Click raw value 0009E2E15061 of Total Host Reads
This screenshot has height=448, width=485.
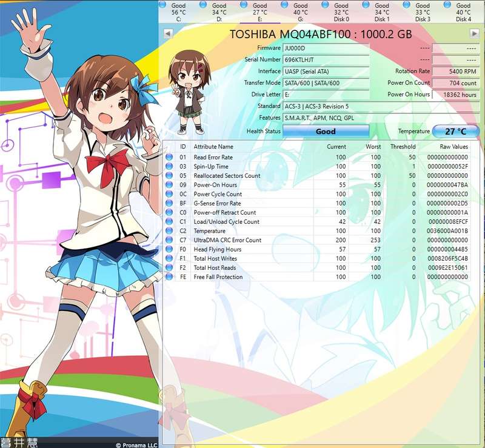click(447, 267)
